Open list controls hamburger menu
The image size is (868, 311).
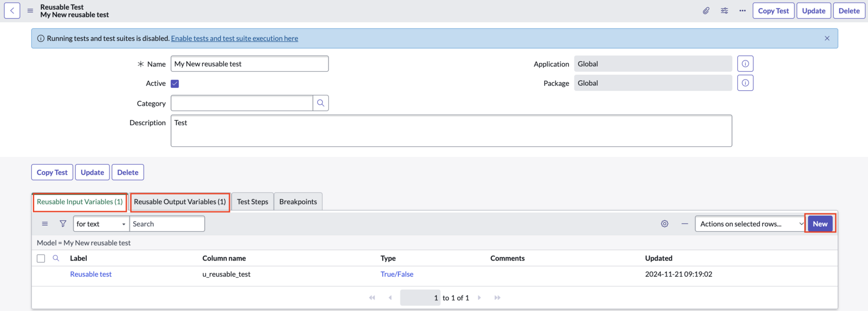pyautogui.click(x=45, y=224)
